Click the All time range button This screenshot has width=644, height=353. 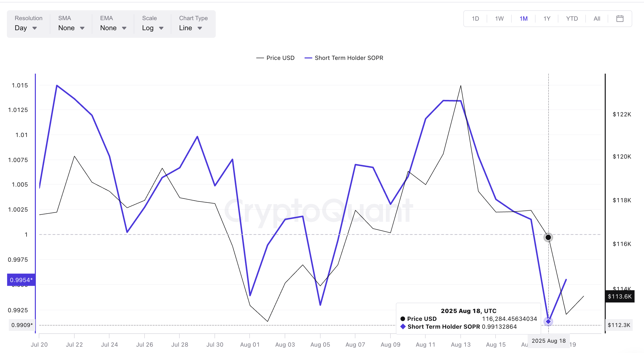[597, 18]
